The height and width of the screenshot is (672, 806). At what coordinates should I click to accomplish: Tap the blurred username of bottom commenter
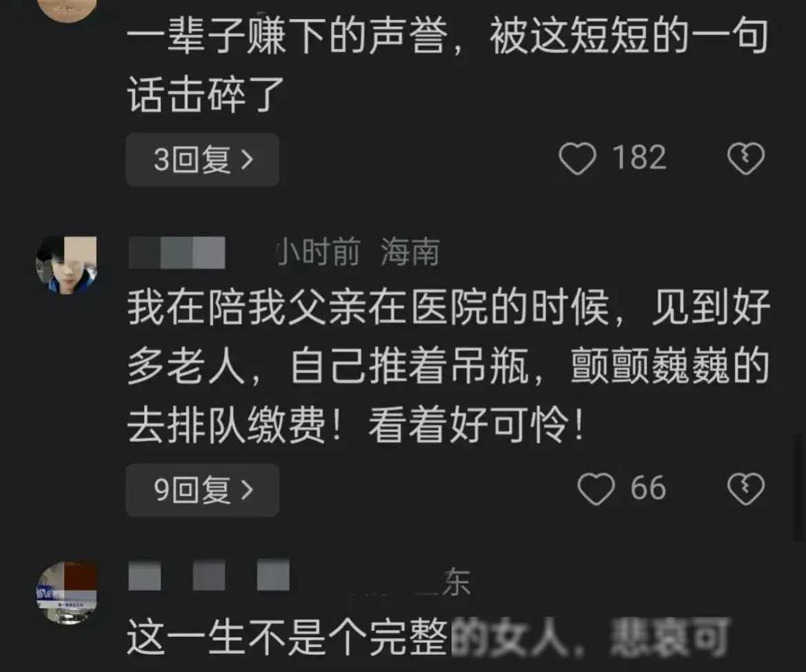pos(209,575)
